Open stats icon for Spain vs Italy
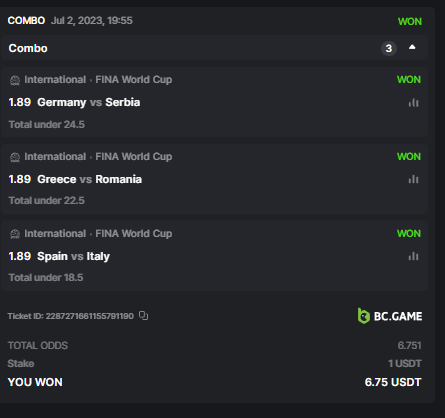This screenshot has height=418, width=445. (x=413, y=256)
